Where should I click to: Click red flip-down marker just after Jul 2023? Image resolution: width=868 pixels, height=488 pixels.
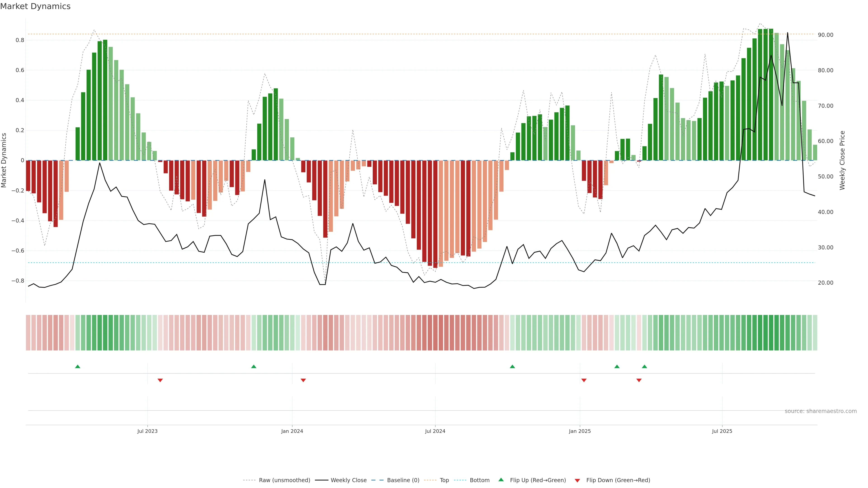point(160,380)
